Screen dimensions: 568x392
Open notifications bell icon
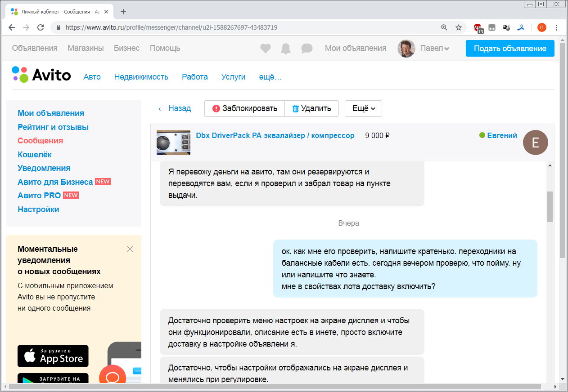tap(286, 49)
